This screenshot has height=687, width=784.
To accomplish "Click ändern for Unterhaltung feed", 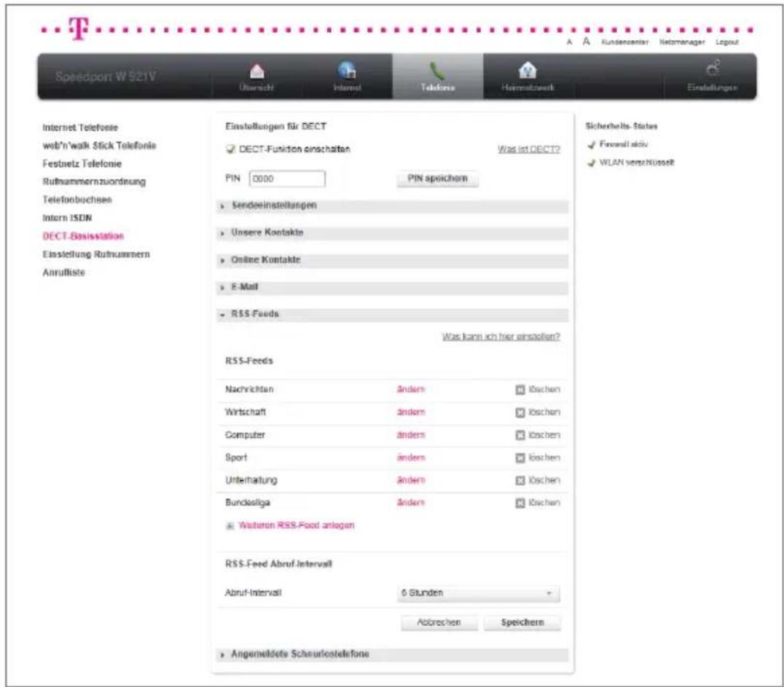I will 410,480.
